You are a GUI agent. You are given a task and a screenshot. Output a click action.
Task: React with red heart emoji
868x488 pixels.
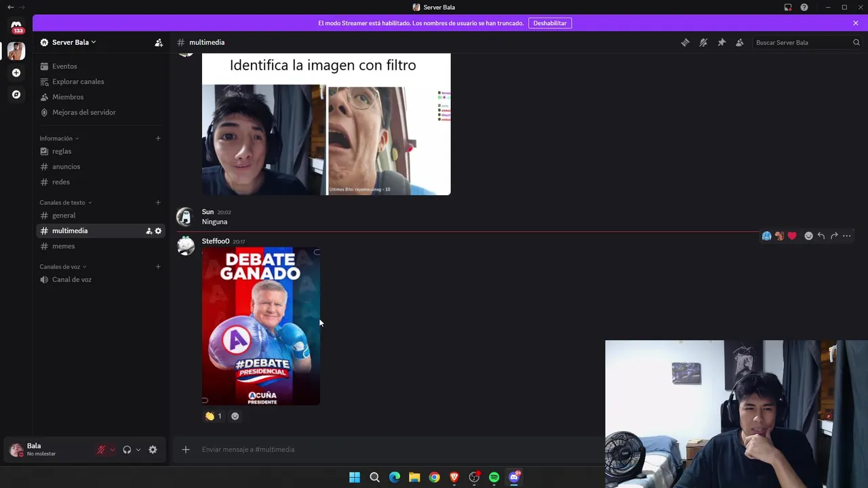click(792, 236)
